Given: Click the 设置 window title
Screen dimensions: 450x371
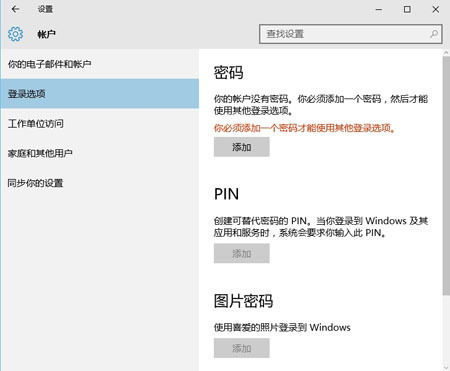Looking at the screenshot, I should pos(45,9).
